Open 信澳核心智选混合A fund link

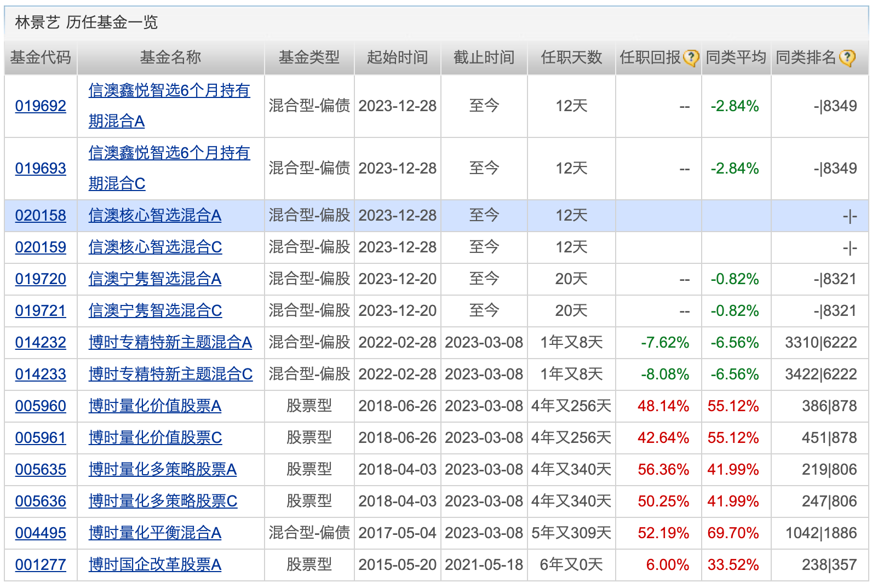pyautogui.click(x=155, y=215)
